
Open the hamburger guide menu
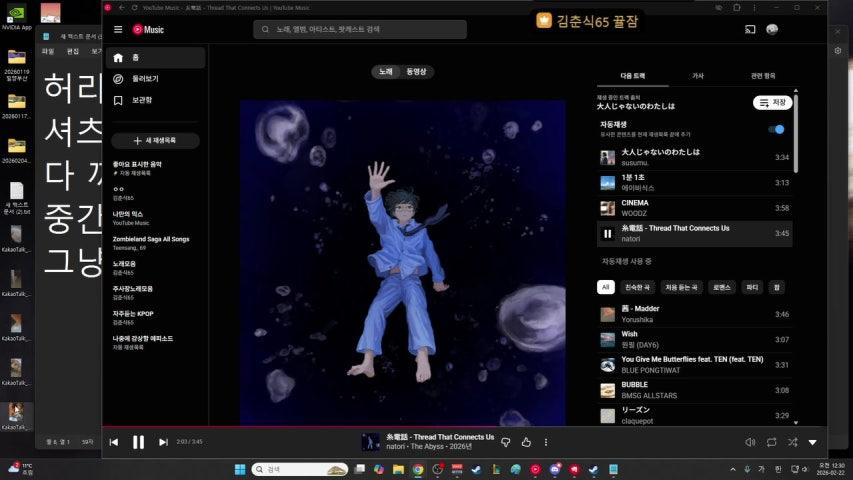(118, 30)
